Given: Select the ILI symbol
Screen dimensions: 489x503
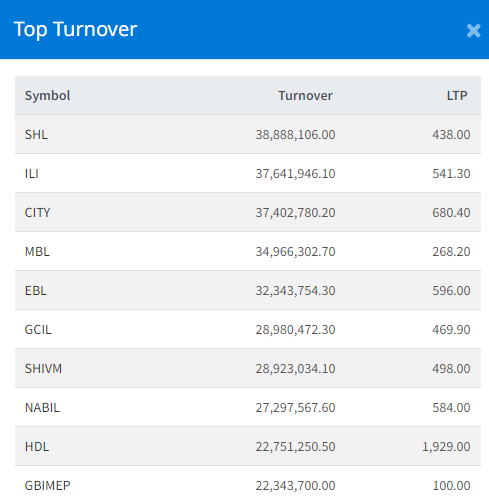Looking at the screenshot, I should (x=32, y=174).
